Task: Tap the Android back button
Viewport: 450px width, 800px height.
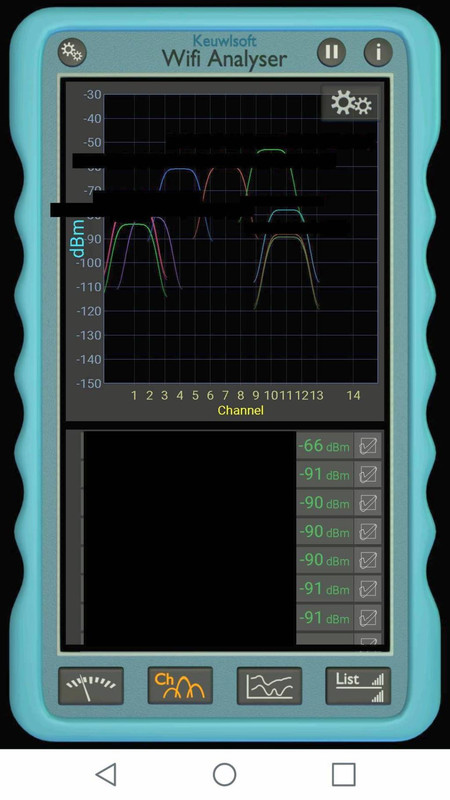Action: [106, 774]
